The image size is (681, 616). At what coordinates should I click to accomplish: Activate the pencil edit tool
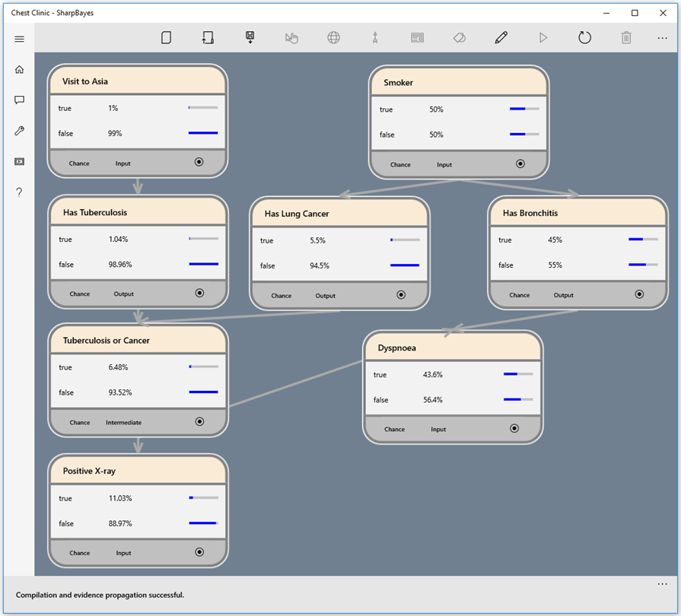tap(501, 38)
